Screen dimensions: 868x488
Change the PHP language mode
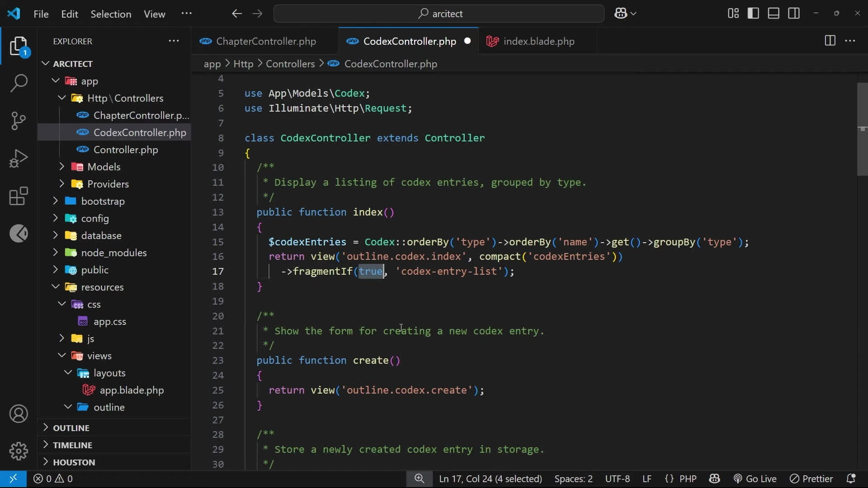[688, 479]
